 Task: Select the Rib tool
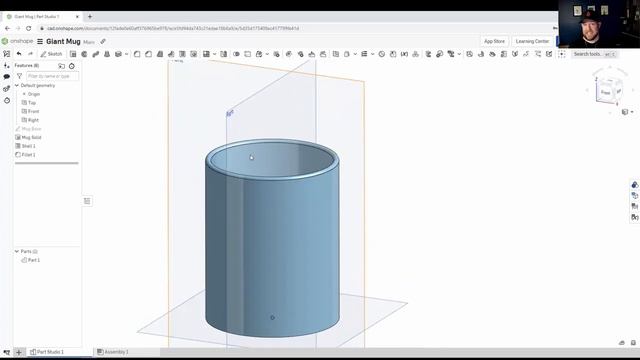[171, 54]
